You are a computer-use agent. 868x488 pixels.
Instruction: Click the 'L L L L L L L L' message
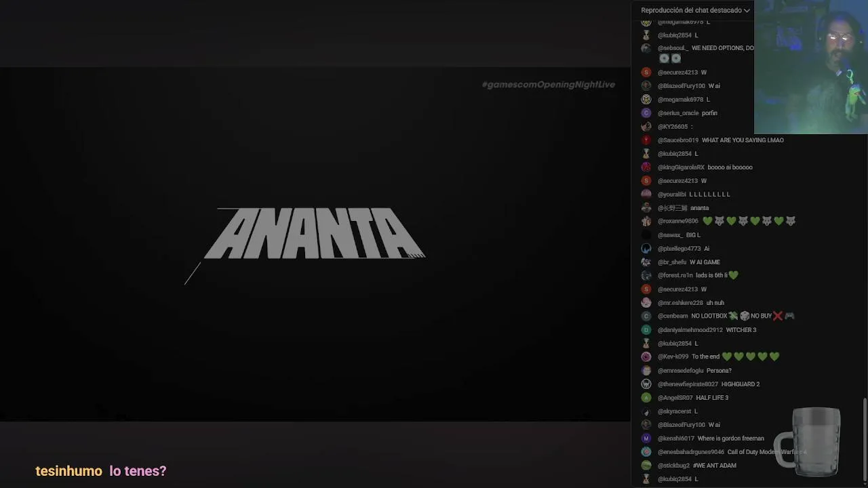709,195
